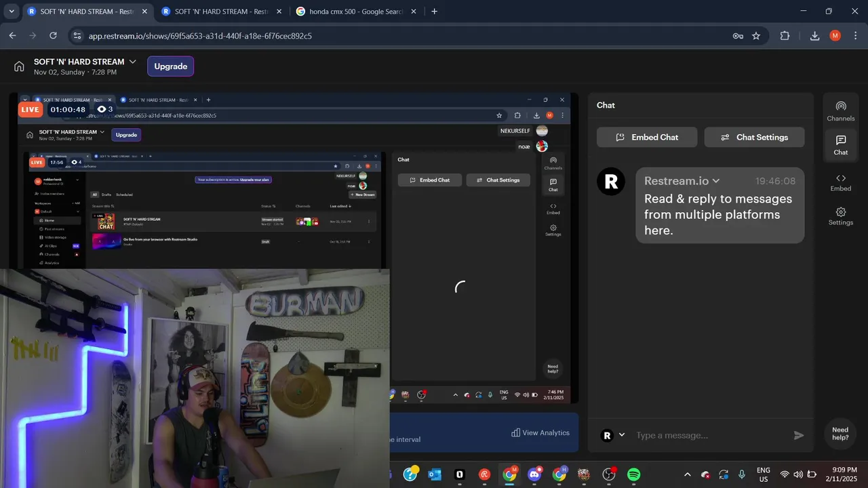Open the clock showing 9:09 PM
The height and width of the screenshot is (488, 868).
click(x=840, y=474)
